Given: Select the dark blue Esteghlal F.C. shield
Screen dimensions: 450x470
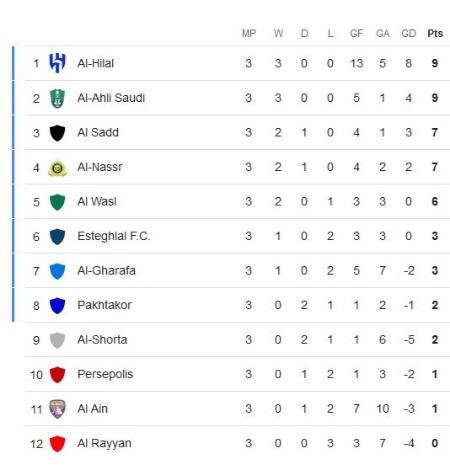Looking at the screenshot, I should coord(57,237).
